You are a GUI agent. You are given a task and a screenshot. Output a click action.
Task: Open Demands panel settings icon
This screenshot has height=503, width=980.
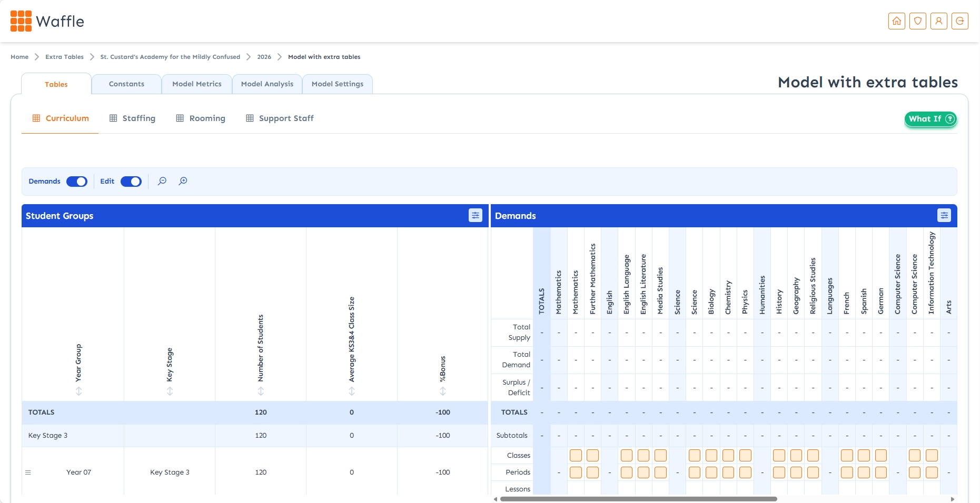coord(944,215)
